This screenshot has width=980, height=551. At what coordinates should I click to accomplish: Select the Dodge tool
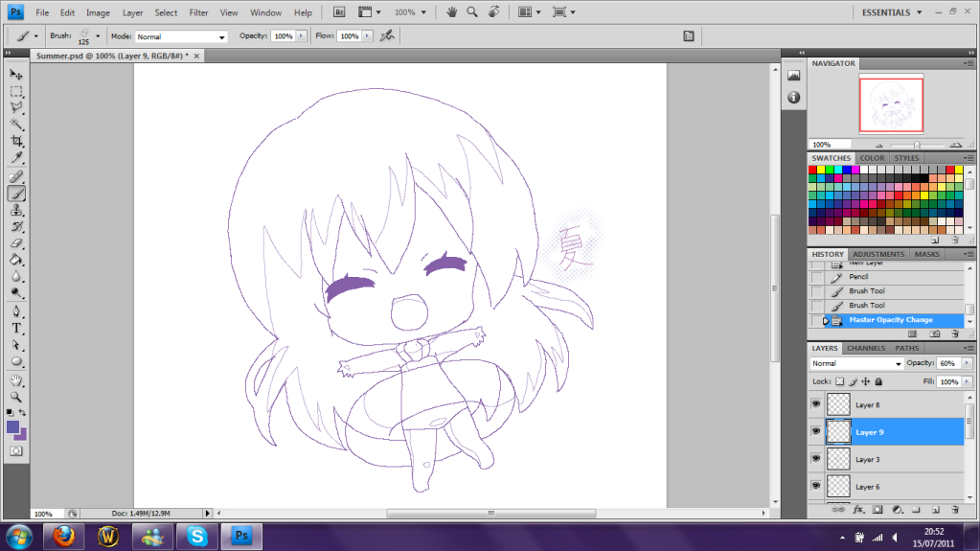(x=16, y=292)
